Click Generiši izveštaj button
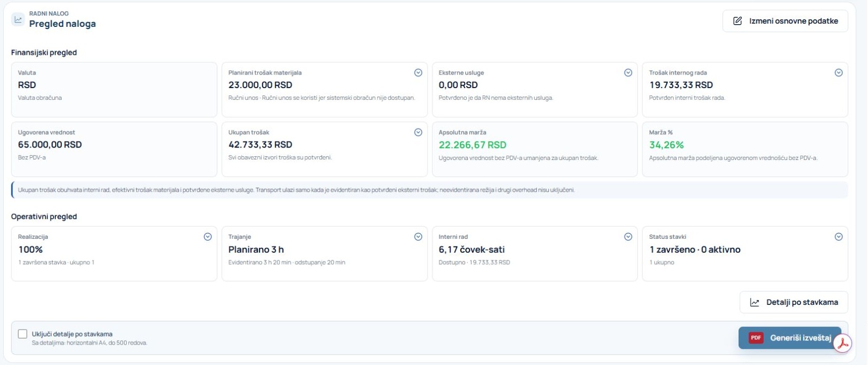Screen dimensions: 868x365 tap(790, 338)
